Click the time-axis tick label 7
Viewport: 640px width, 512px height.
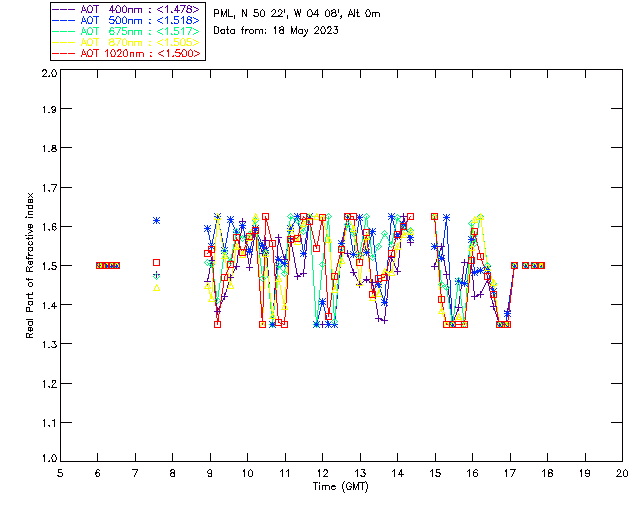[135, 473]
